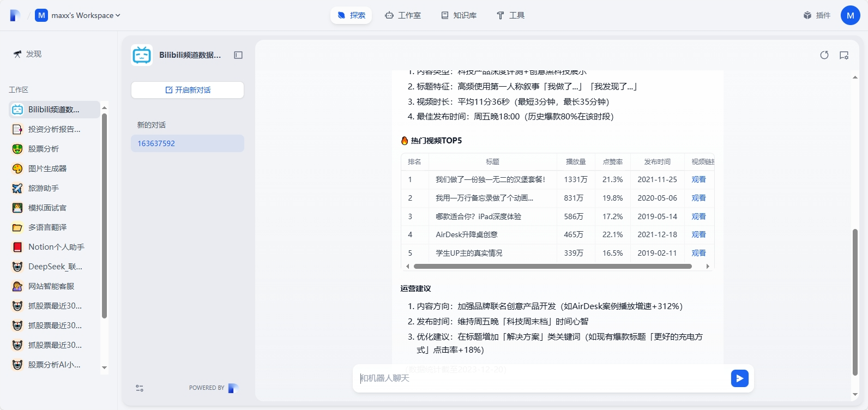Switch to the 探索 tab

pos(351,15)
